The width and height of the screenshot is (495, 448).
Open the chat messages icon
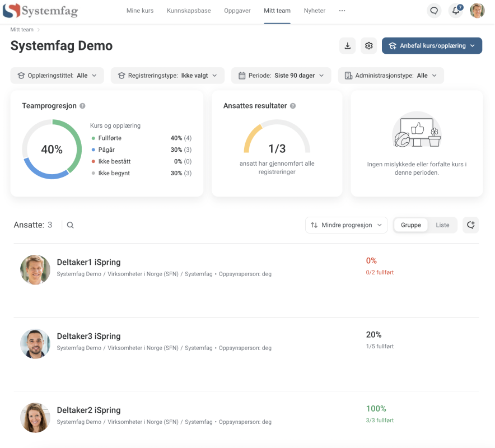click(434, 11)
